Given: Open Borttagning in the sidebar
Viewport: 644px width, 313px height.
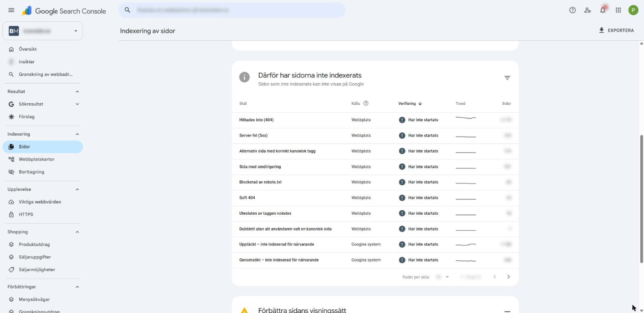Looking at the screenshot, I should pyautogui.click(x=43, y=172).
